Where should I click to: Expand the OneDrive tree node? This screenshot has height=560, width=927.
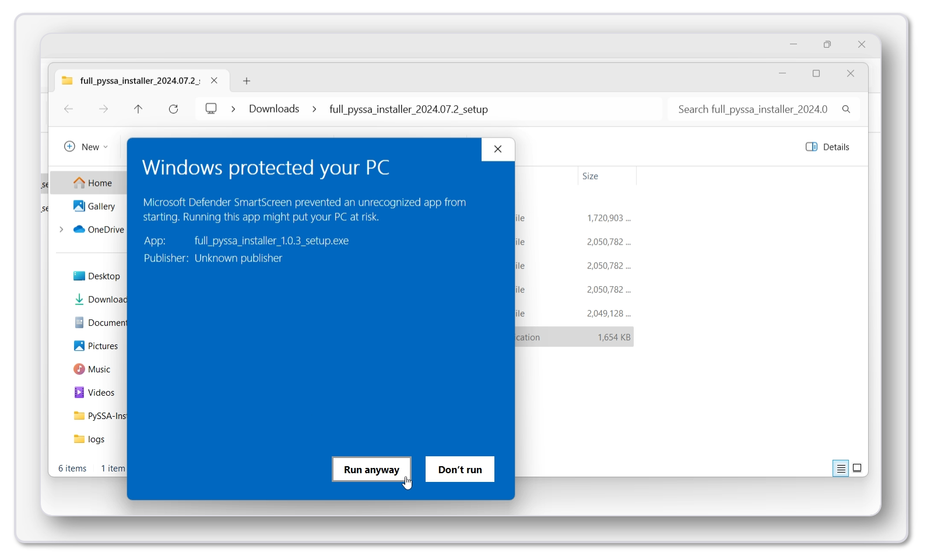pyautogui.click(x=61, y=230)
